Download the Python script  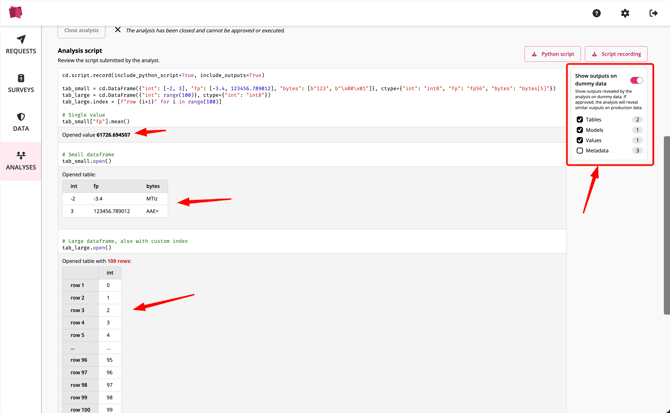552,54
